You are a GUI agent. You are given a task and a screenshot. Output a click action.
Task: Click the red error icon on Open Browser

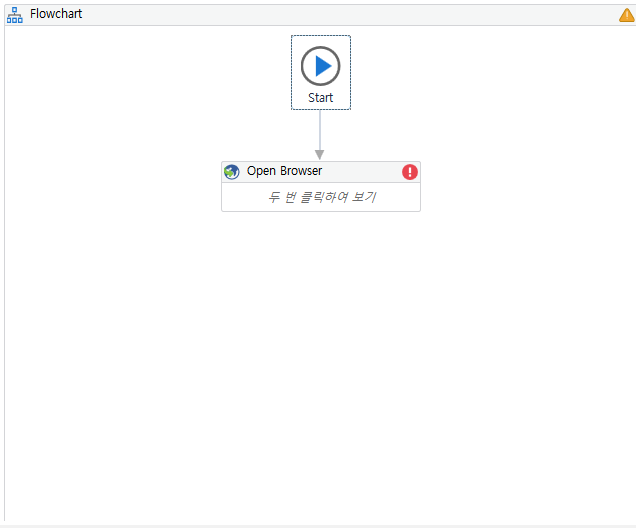[x=410, y=172]
